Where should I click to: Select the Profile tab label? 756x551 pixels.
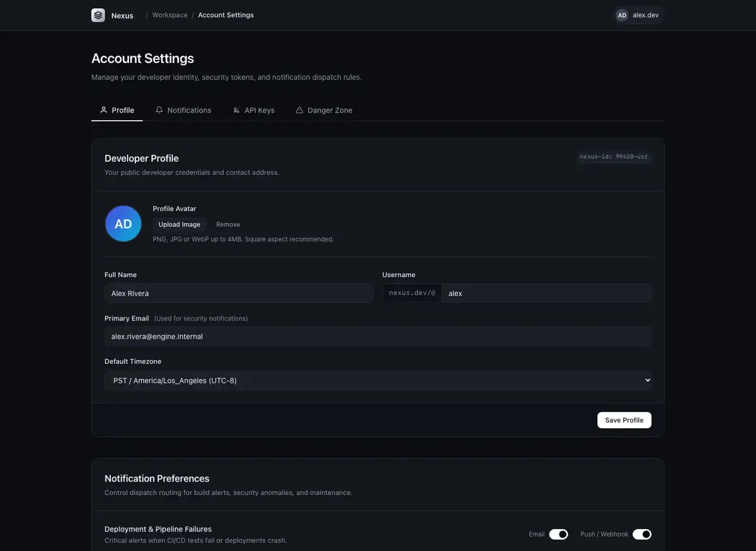123,110
